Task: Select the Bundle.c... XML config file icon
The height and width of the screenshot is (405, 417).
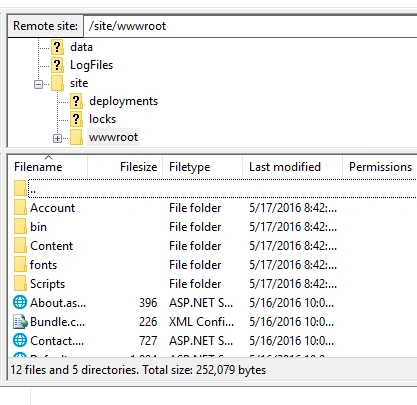Action: pos(20,322)
